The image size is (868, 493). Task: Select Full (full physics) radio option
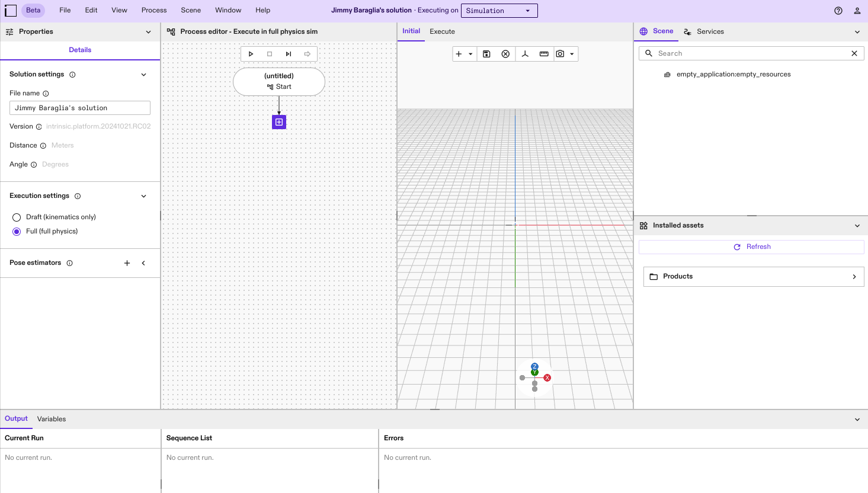[17, 232]
